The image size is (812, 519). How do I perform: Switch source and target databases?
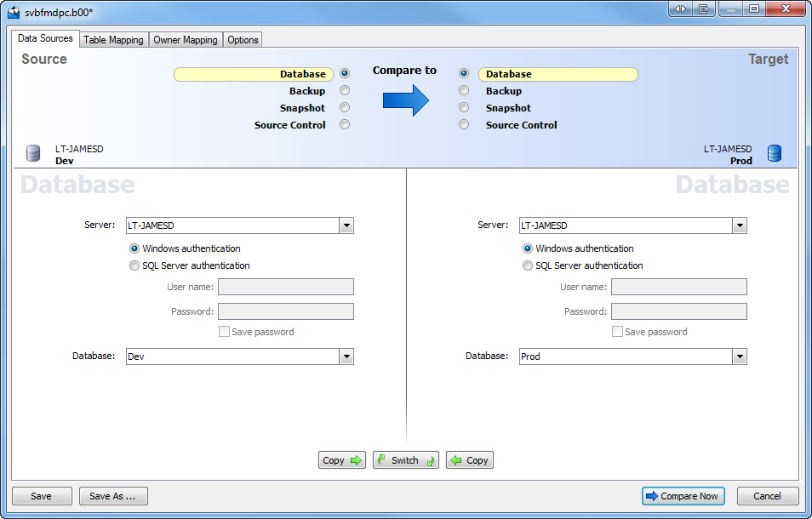pos(405,460)
